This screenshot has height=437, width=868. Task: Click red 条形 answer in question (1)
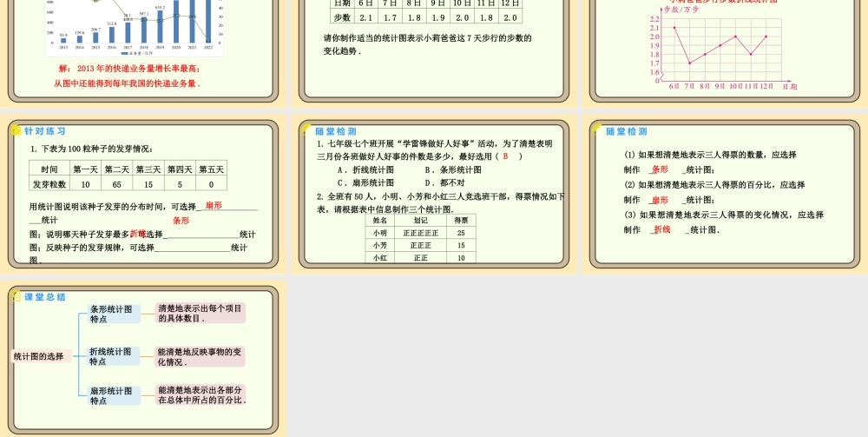click(x=660, y=169)
